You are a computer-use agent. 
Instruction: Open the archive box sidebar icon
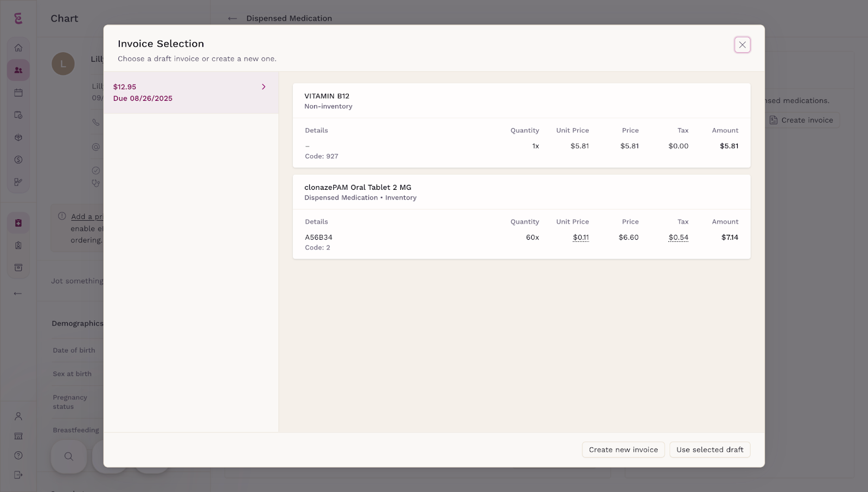[18, 267]
